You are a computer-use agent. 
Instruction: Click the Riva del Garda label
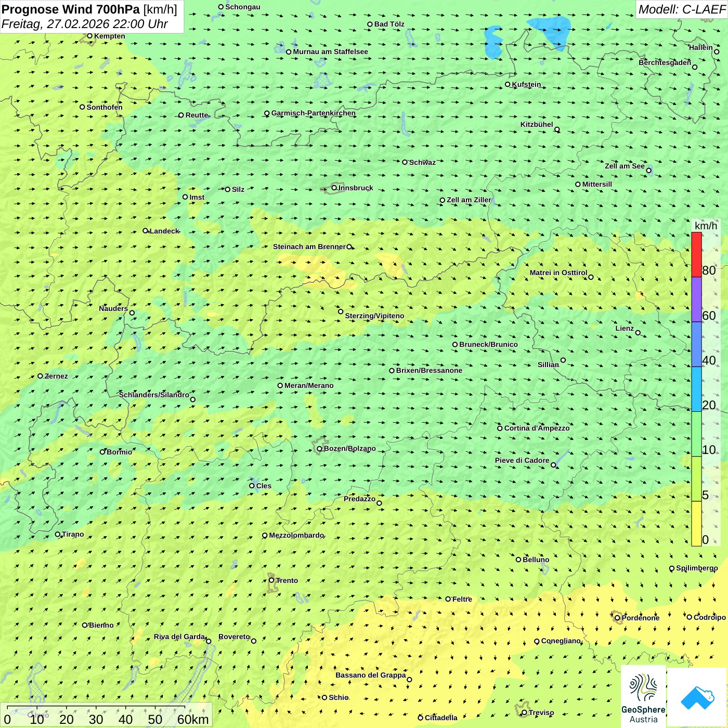179,636
